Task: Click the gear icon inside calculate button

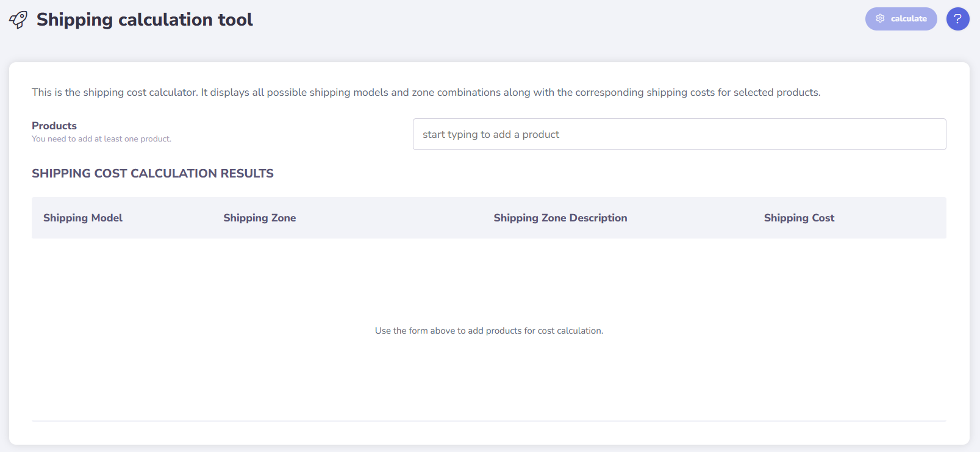Action: (880, 19)
